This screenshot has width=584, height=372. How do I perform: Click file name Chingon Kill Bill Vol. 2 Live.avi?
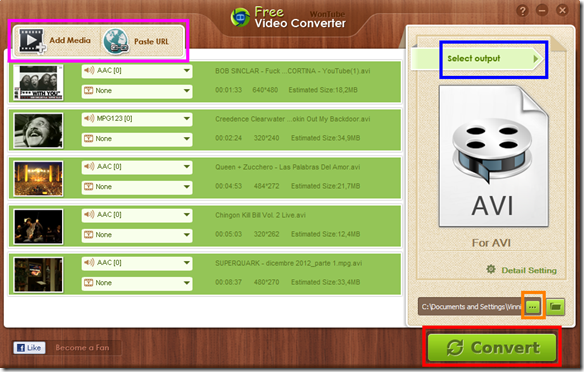(x=260, y=215)
